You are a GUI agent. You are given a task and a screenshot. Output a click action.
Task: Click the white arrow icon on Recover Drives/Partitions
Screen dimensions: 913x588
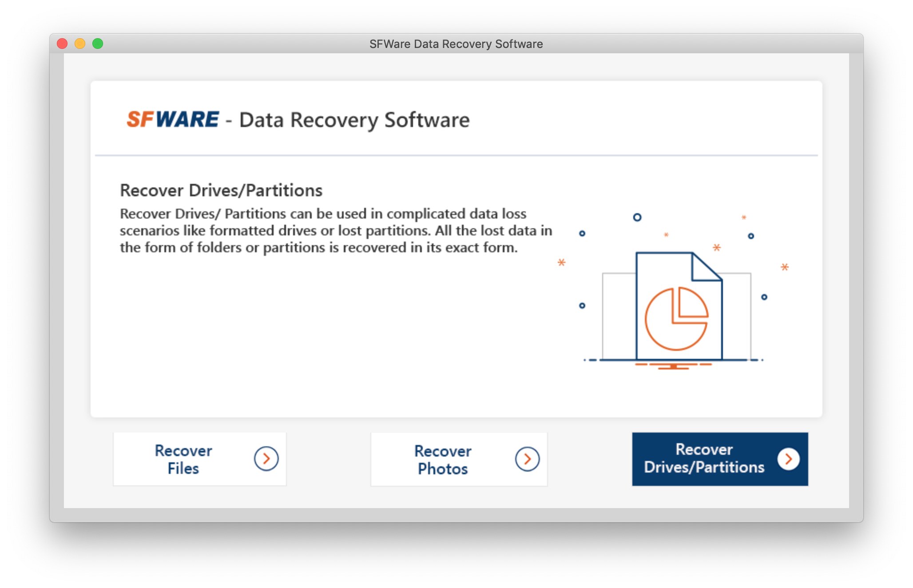(x=789, y=459)
